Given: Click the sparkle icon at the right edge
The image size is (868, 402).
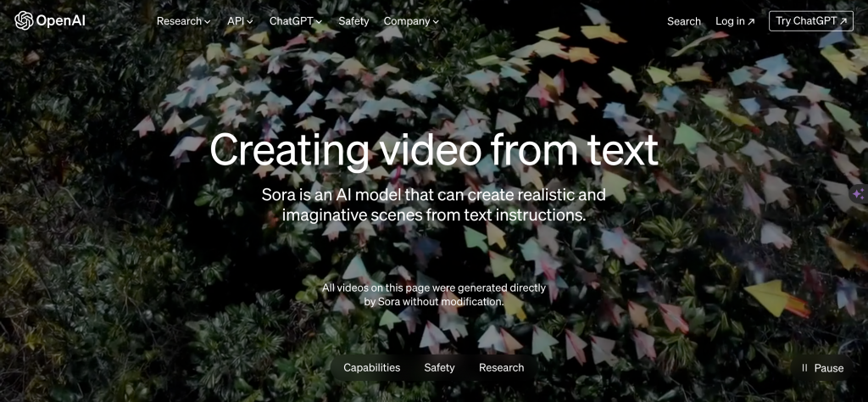Looking at the screenshot, I should tap(858, 194).
